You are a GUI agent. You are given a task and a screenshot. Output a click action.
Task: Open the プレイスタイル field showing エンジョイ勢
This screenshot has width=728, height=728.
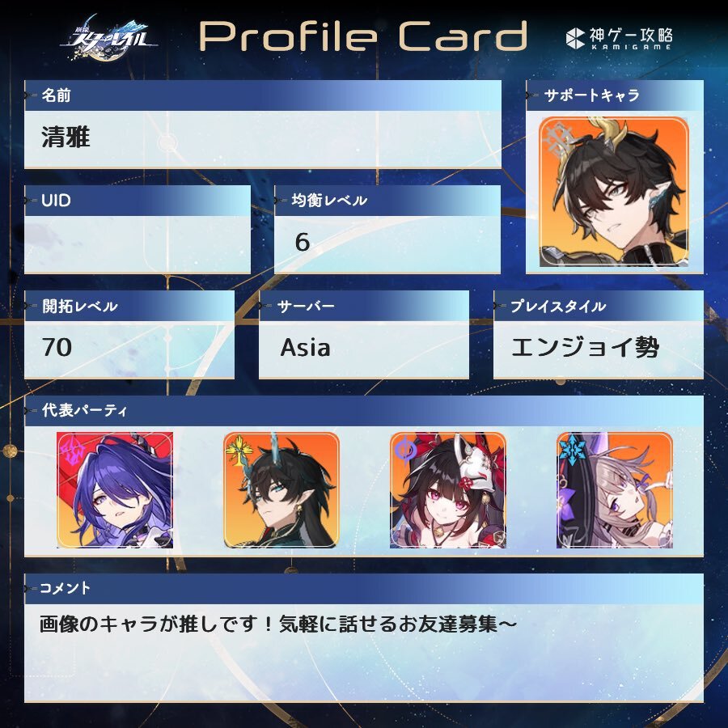[599, 349]
